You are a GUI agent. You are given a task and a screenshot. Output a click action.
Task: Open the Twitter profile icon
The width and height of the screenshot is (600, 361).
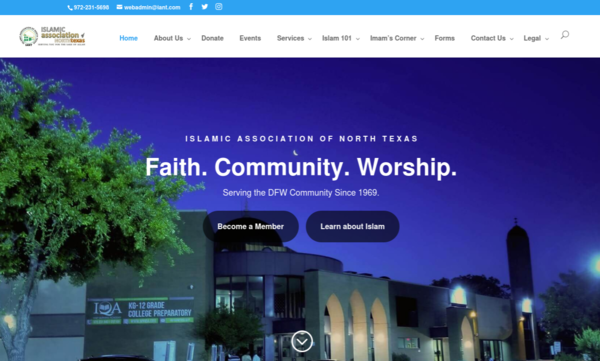205,7
